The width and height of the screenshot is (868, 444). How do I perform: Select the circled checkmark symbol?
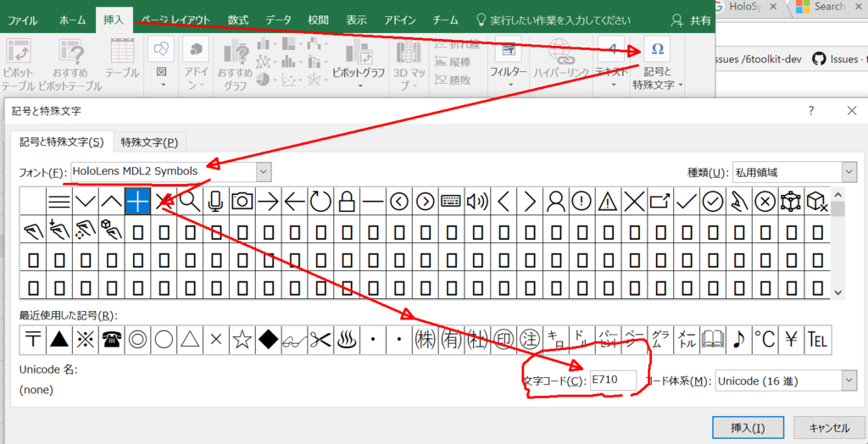712,202
